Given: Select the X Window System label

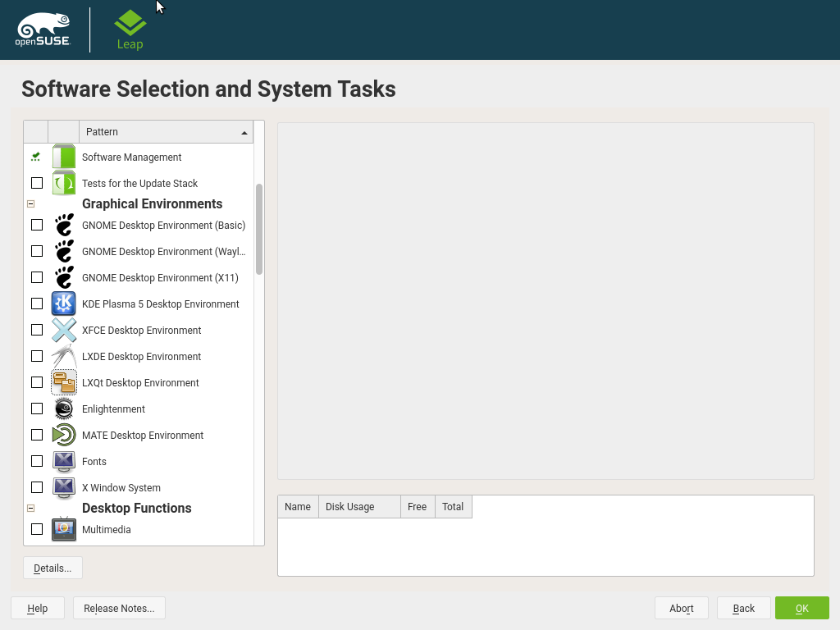Looking at the screenshot, I should (121, 487).
